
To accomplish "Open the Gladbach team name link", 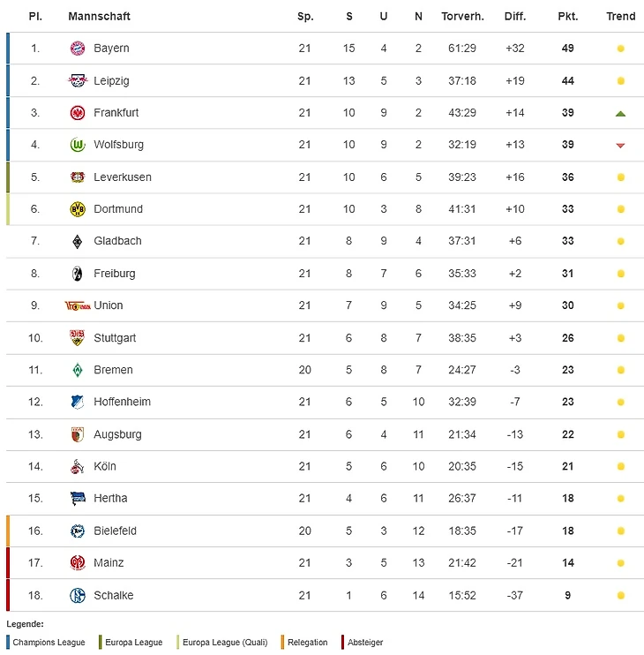I will click(117, 241).
